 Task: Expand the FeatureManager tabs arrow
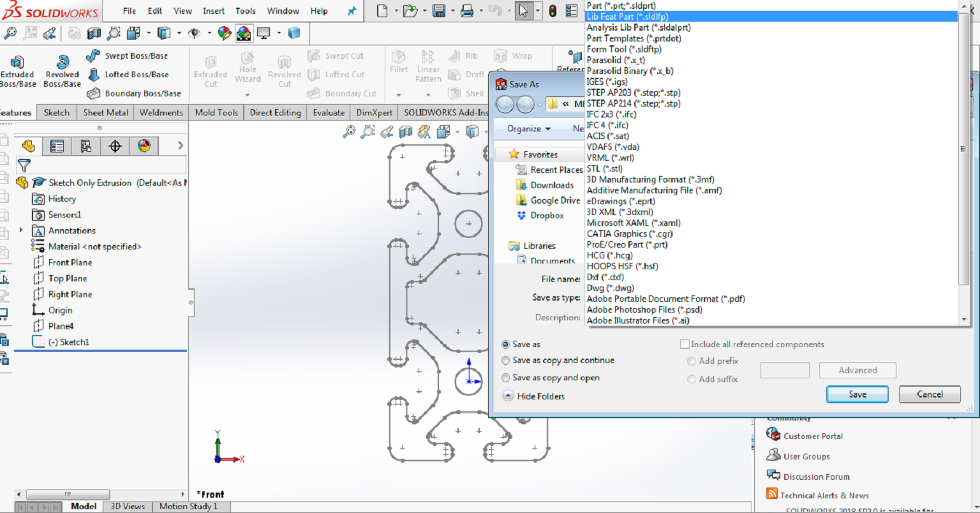(x=181, y=145)
